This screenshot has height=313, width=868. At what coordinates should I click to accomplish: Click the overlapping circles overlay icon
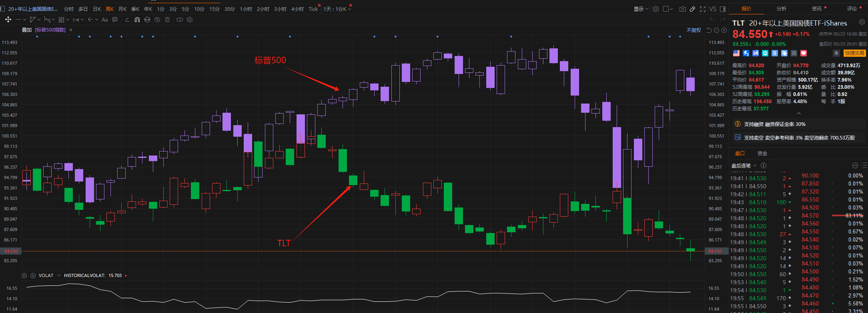point(180,20)
